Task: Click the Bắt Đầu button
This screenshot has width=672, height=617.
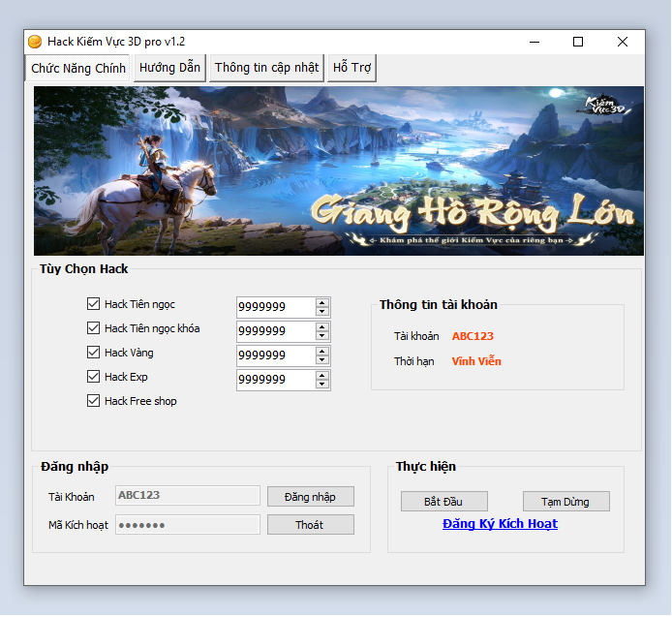Action: [x=444, y=501]
